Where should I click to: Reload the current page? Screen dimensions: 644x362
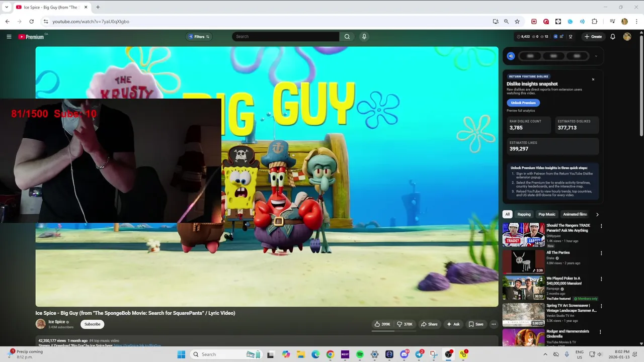[31, 22]
